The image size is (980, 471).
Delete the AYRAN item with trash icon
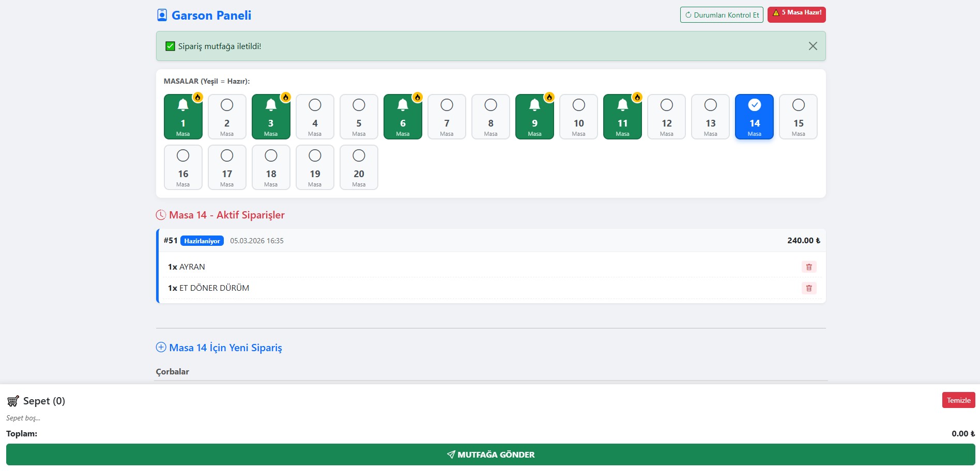pos(809,267)
